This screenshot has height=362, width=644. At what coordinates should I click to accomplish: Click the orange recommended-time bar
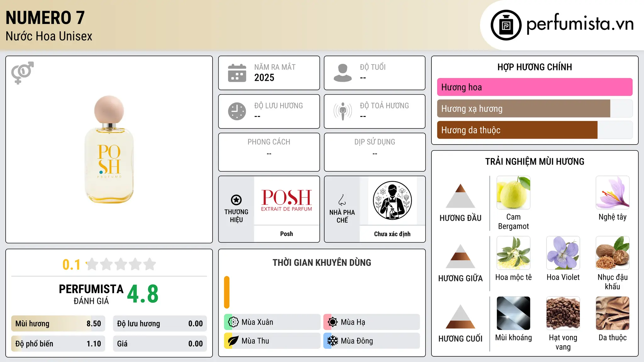[x=227, y=292]
